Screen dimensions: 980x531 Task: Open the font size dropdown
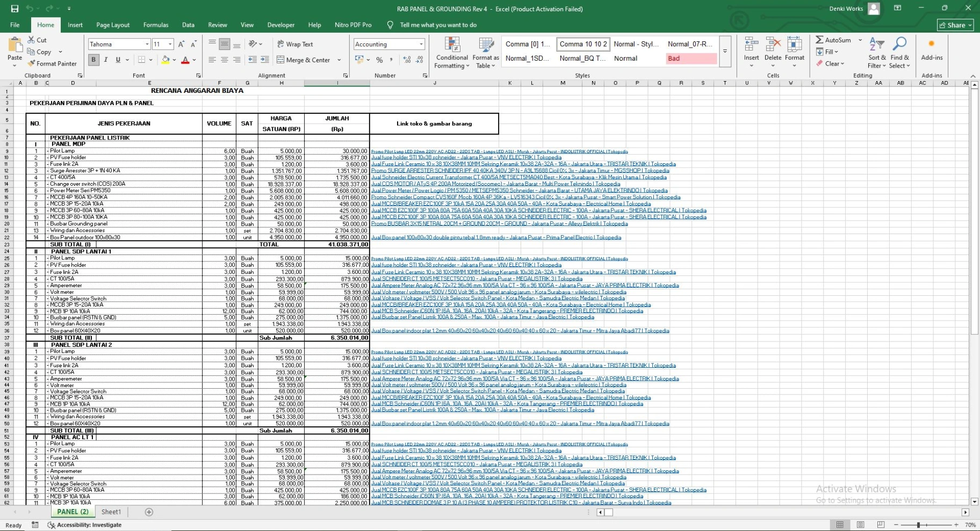(x=170, y=44)
